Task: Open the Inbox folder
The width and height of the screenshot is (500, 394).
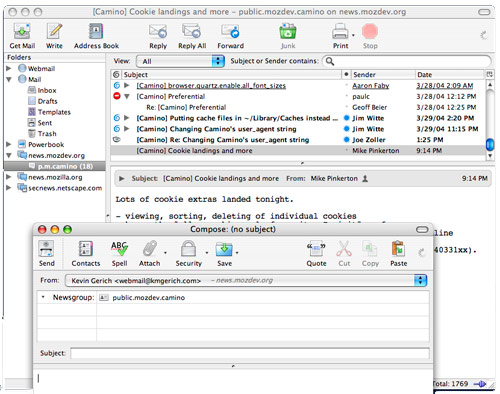Action: (x=42, y=90)
